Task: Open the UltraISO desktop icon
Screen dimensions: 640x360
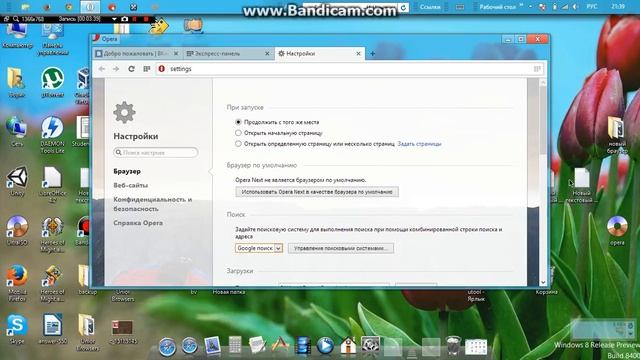Action: [x=17, y=231]
